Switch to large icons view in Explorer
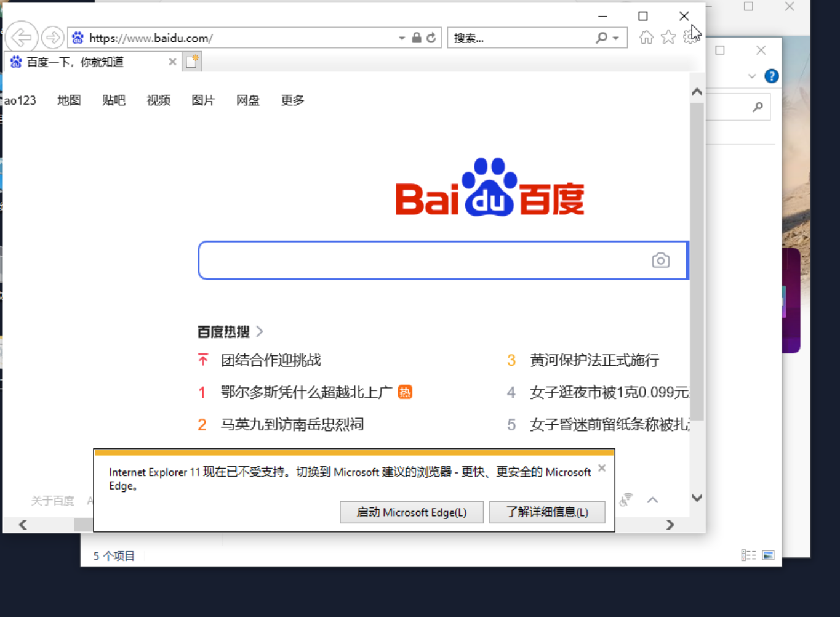 coord(768,555)
